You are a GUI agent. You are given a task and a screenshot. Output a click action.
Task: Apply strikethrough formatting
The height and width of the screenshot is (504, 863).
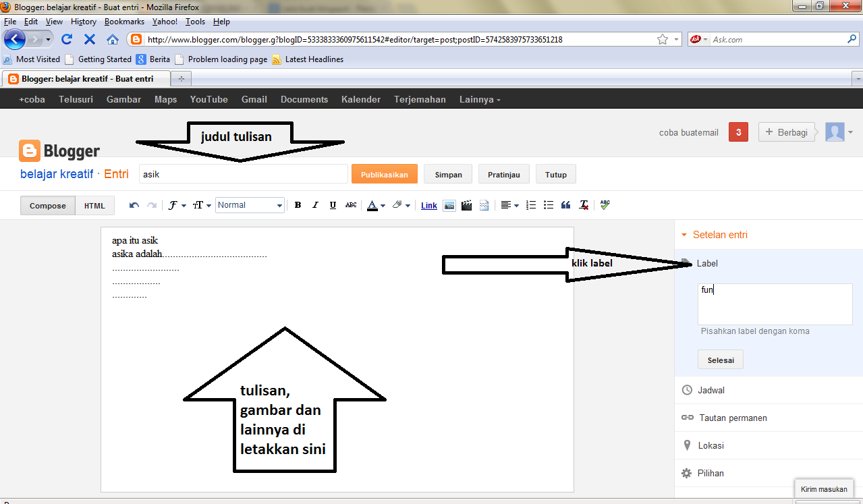tap(351, 205)
